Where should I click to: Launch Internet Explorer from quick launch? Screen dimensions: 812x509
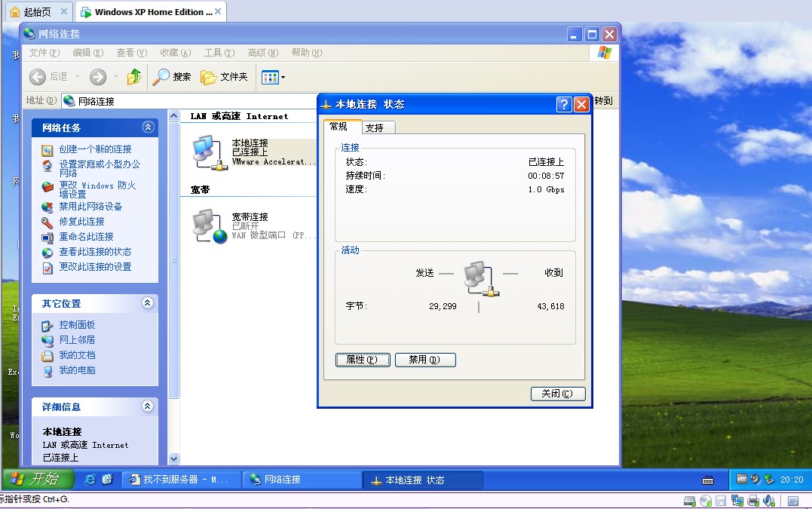tap(90, 480)
